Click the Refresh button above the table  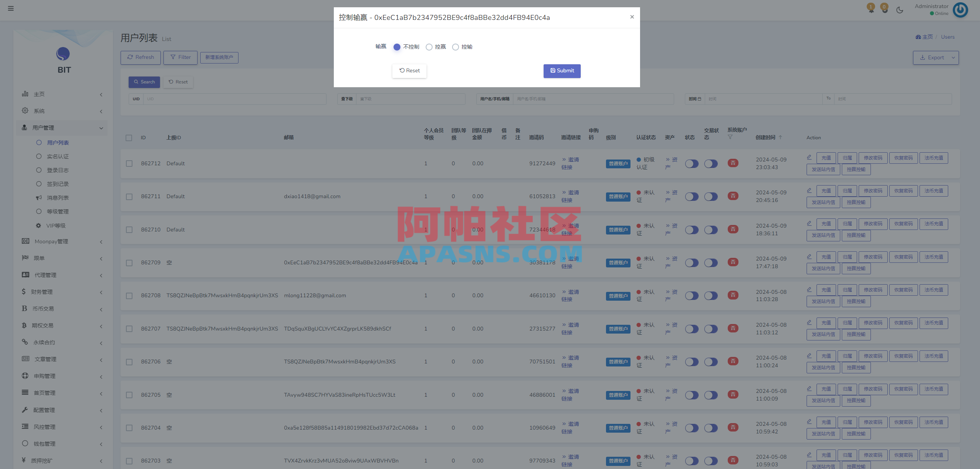coord(140,57)
